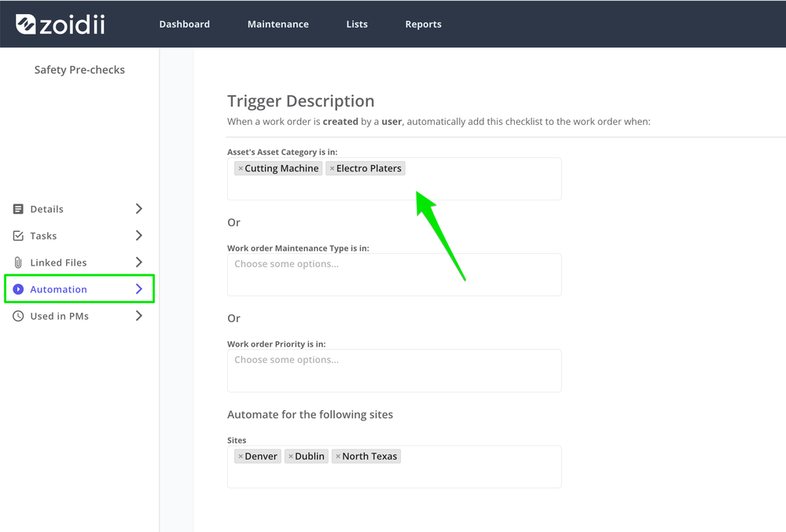Open the Used in PMs section
Image resolution: width=786 pixels, height=532 pixels.
78,316
